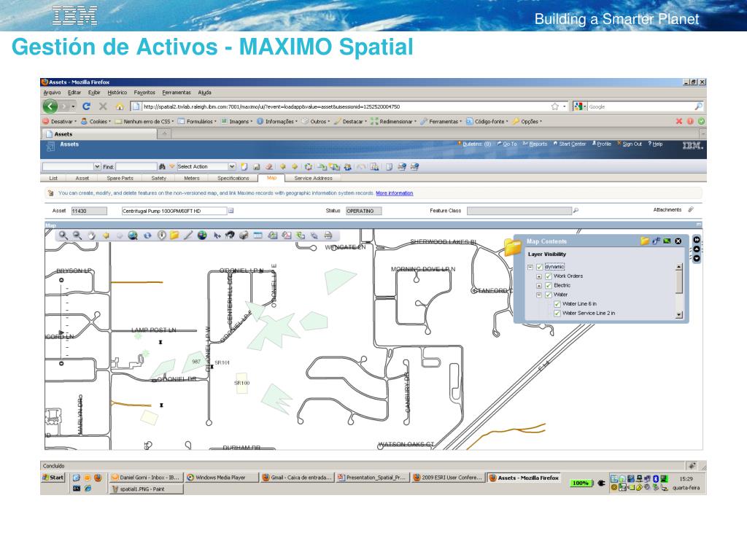Switch to the Meters tab
Image resolution: width=747 pixels, height=560 pixels.
pos(192,178)
